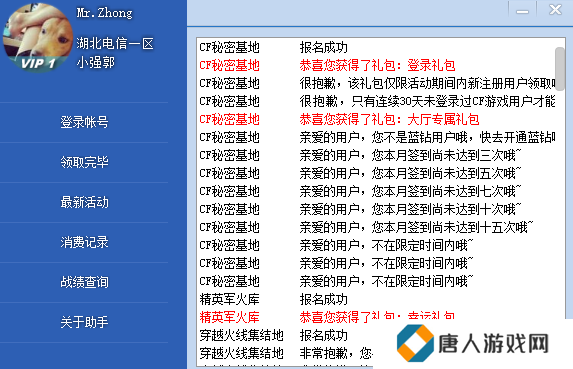Select the 签到尚未达到十五次 row
The image size is (573, 369).
[377, 227]
